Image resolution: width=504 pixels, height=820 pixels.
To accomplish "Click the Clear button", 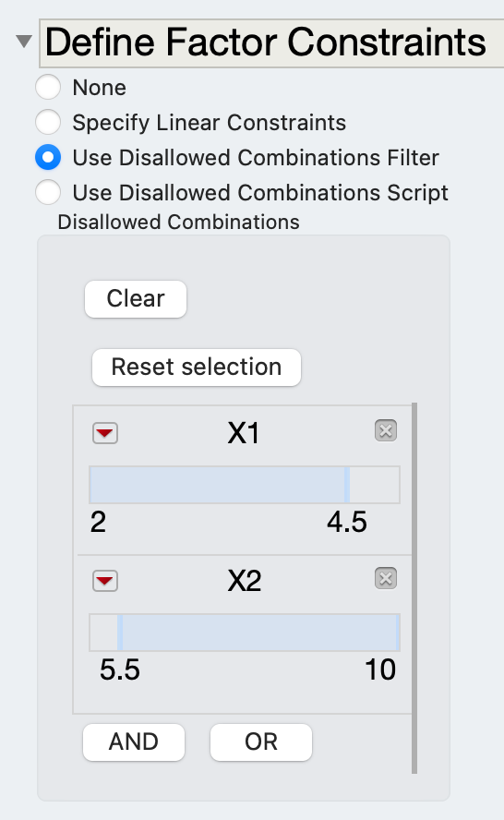I will click(x=136, y=299).
